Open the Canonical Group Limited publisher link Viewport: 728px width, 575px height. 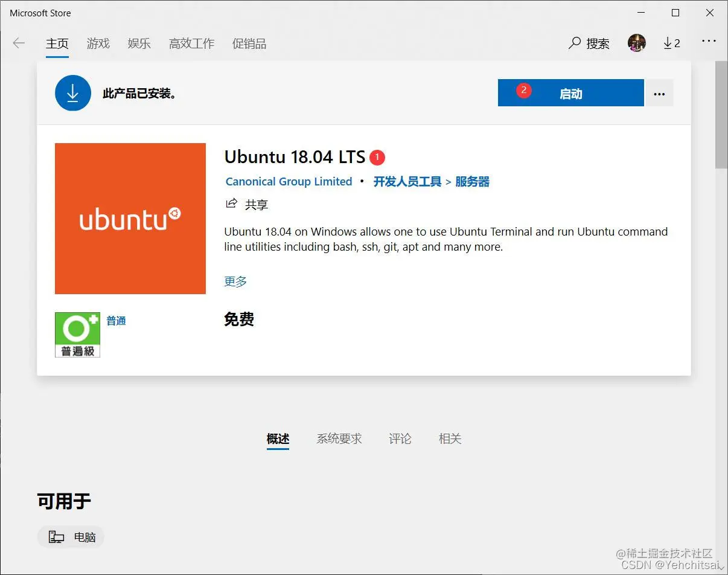pyautogui.click(x=289, y=181)
